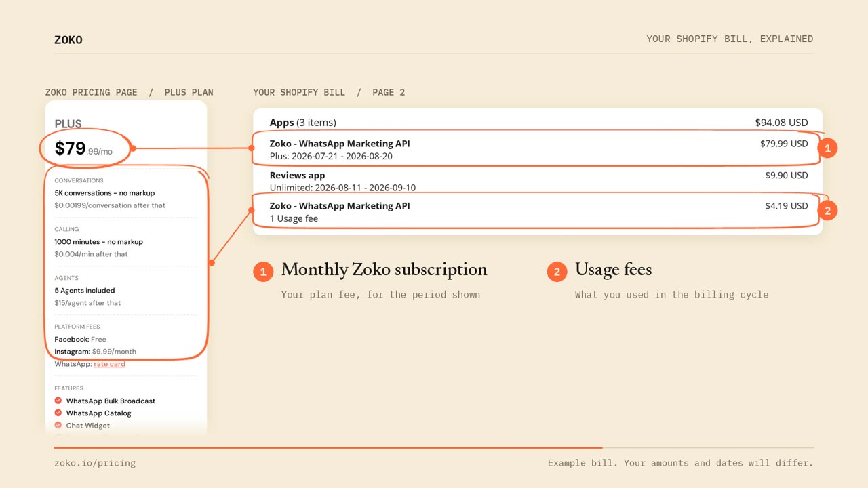868x488 pixels.
Task: Click the 'Instagram: $9.99/month' line
Action: click(x=95, y=352)
